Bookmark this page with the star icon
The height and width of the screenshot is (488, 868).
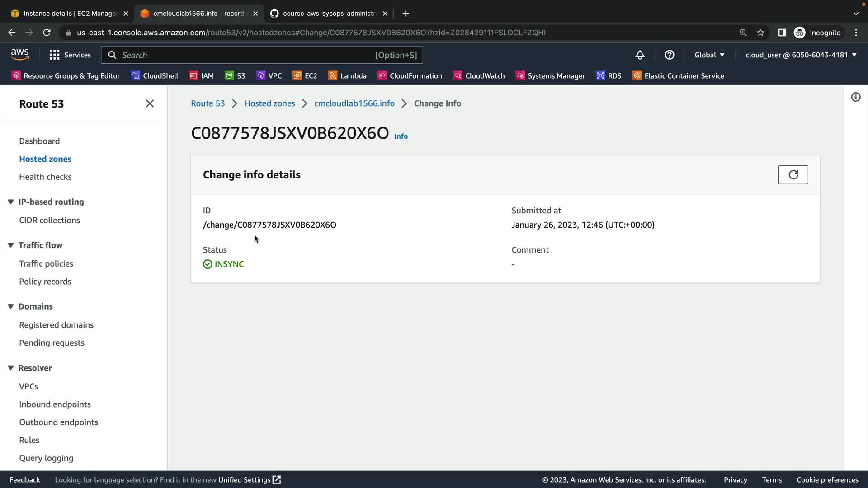pyautogui.click(x=760, y=33)
